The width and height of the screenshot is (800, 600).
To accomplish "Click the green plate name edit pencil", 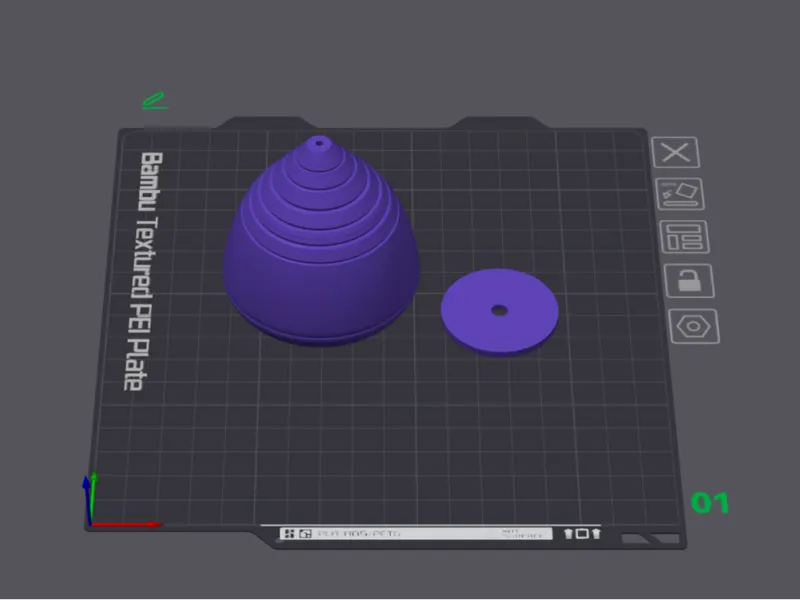I will 155,101.
